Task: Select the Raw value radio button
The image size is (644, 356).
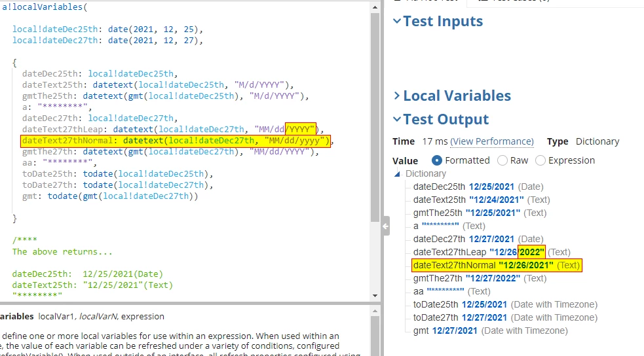Action: click(x=502, y=160)
